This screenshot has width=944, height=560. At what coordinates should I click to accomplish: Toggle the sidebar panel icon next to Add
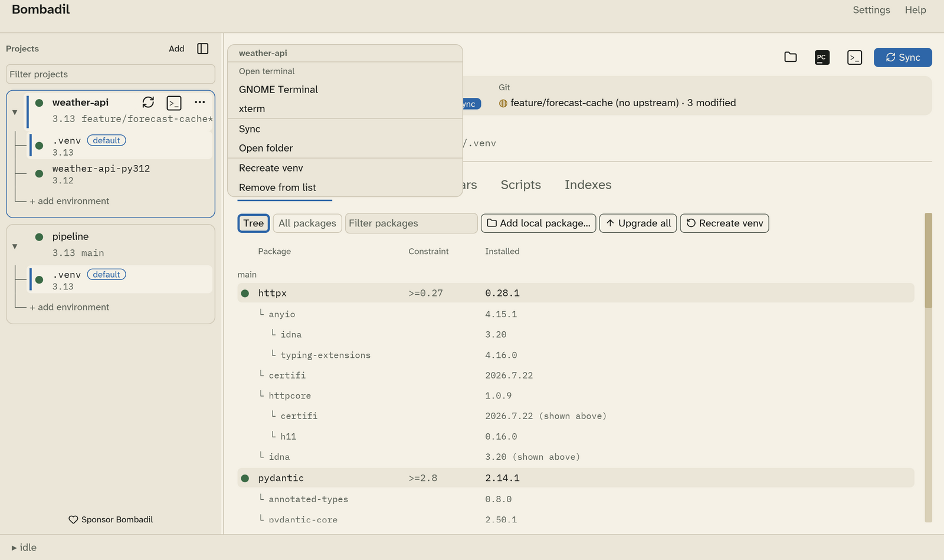click(203, 49)
